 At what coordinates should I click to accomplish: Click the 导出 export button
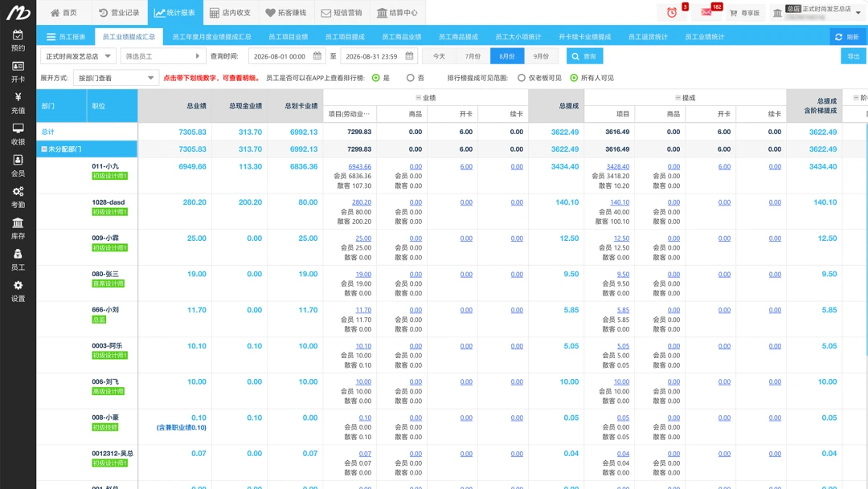(854, 56)
